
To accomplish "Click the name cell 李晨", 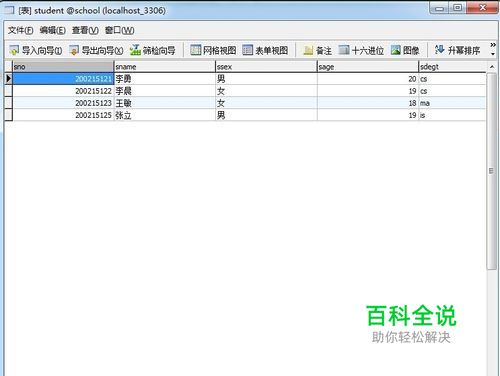I will tap(165, 91).
